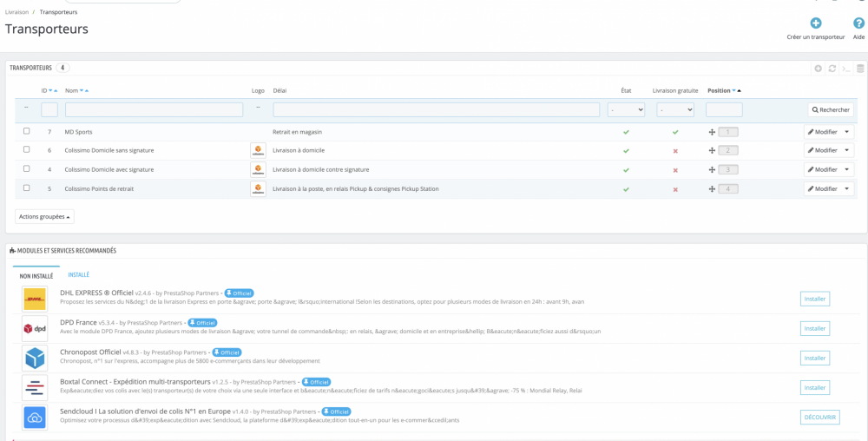Switch to the Non installé tab

point(36,275)
